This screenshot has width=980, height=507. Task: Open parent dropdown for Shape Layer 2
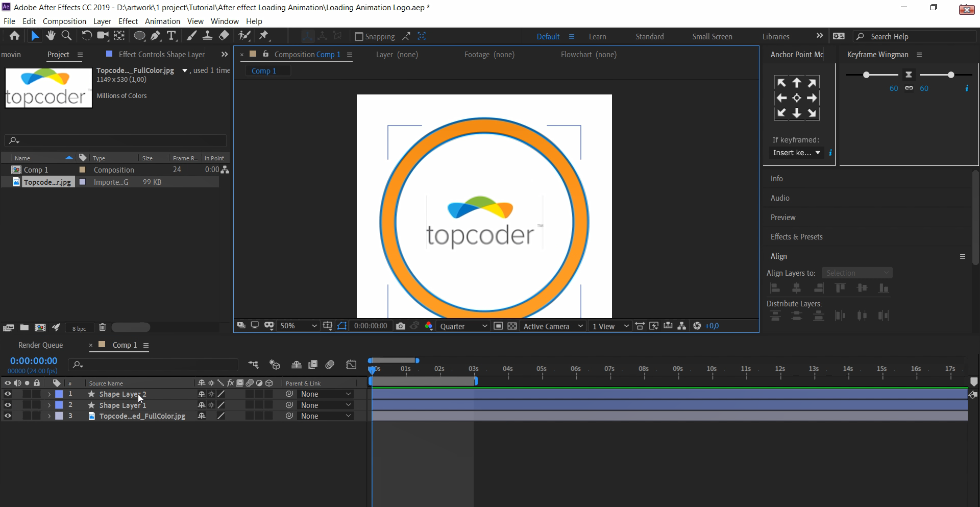(326, 394)
